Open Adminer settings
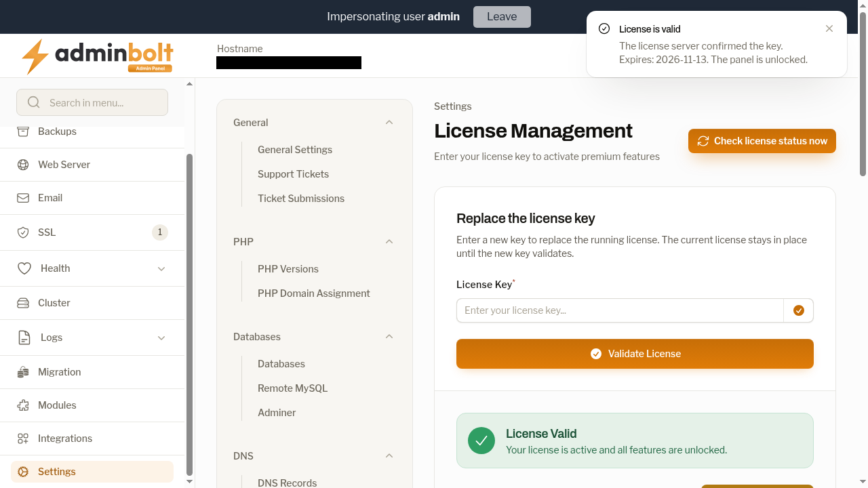 pos(277,413)
